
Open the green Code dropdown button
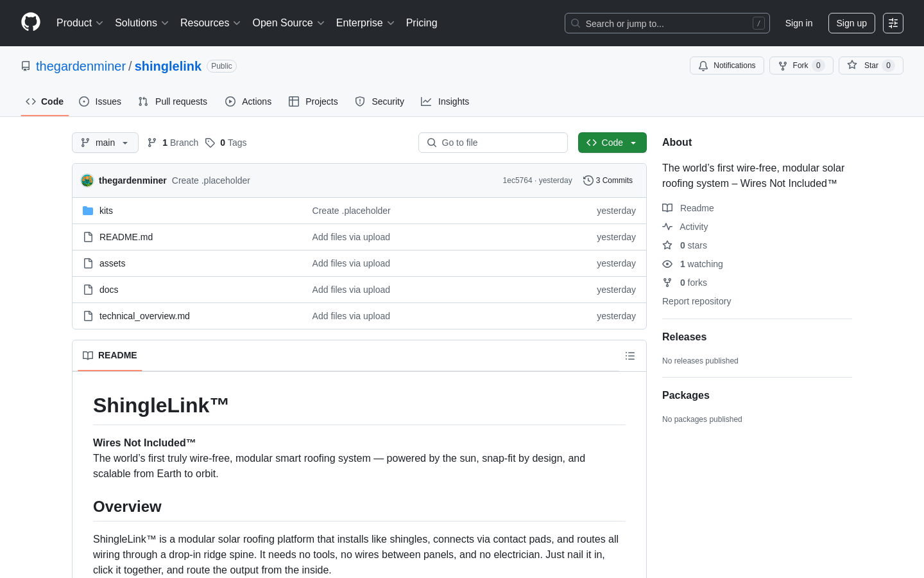pyautogui.click(x=612, y=143)
